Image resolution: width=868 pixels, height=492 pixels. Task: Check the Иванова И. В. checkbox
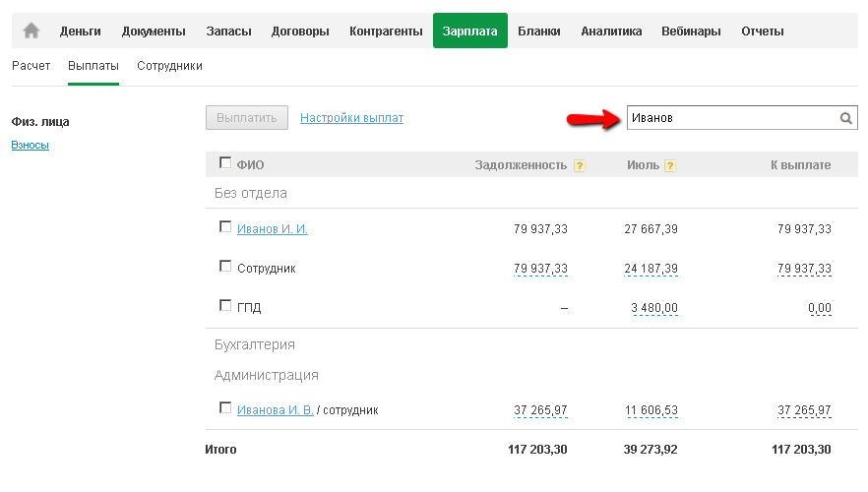click(x=225, y=408)
